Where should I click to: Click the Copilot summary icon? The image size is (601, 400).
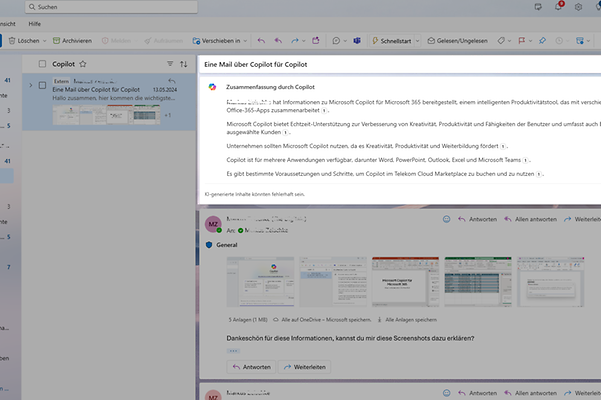coord(212,88)
